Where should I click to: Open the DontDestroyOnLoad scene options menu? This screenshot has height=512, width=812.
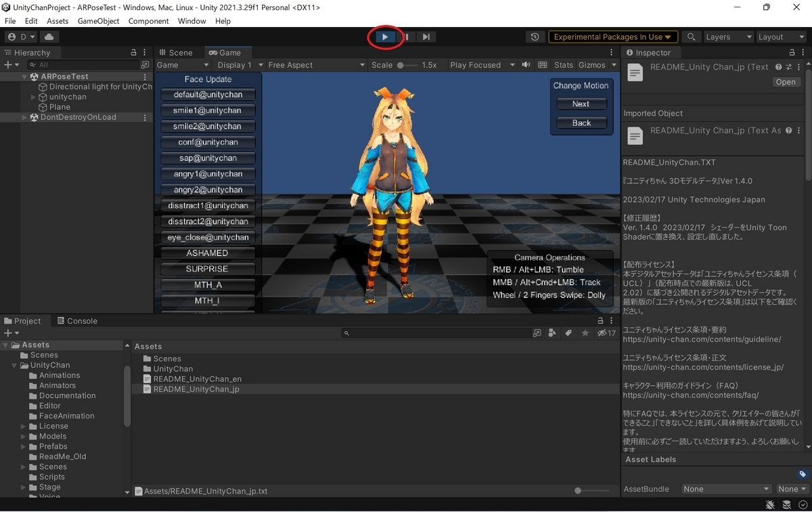[145, 117]
